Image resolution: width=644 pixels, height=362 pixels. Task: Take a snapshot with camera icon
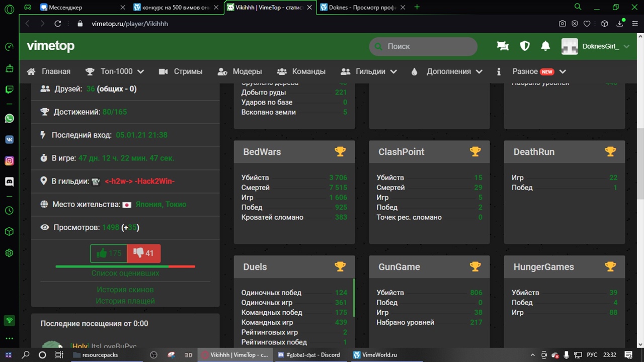pyautogui.click(x=562, y=24)
